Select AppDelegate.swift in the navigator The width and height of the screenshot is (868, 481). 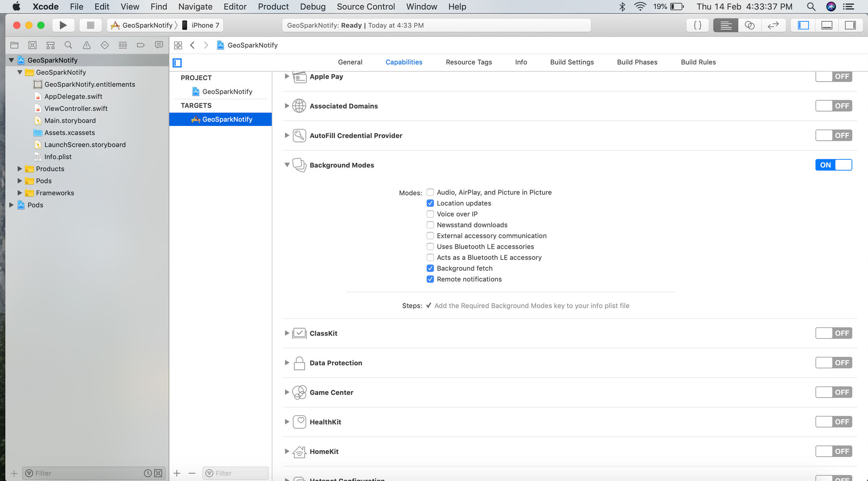pyautogui.click(x=73, y=96)
